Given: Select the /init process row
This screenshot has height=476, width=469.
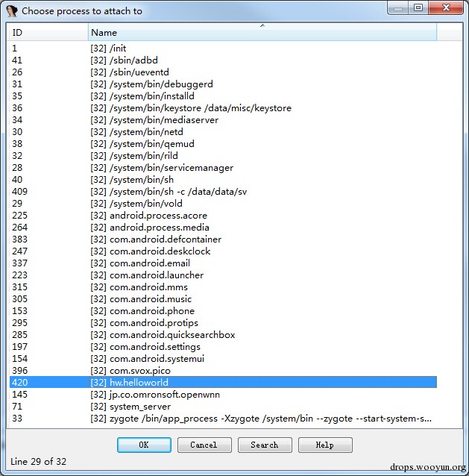Looking at the screenshot, I should (x=223, y=48).
